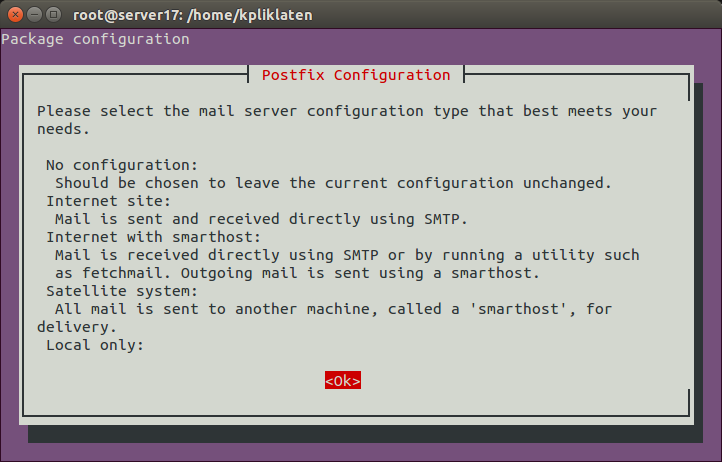Viewport: 722px width, 462px height.
Task: Close the terminal window
Action: point(15,15)
